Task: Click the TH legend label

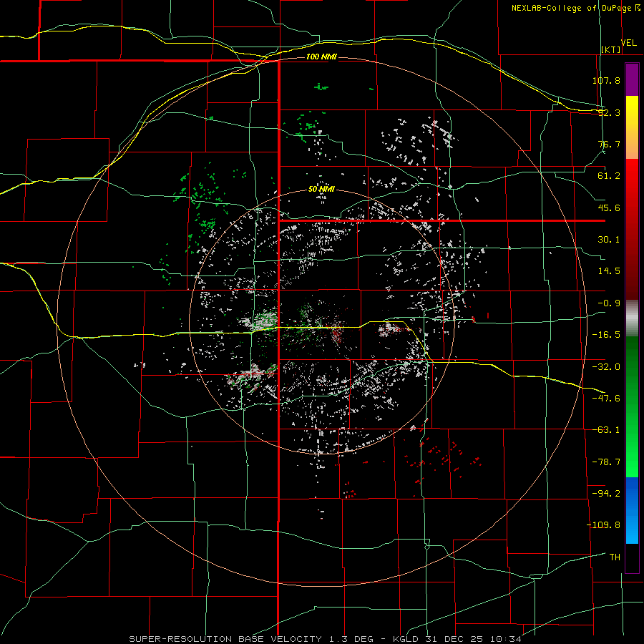Action: coord(615,557)
